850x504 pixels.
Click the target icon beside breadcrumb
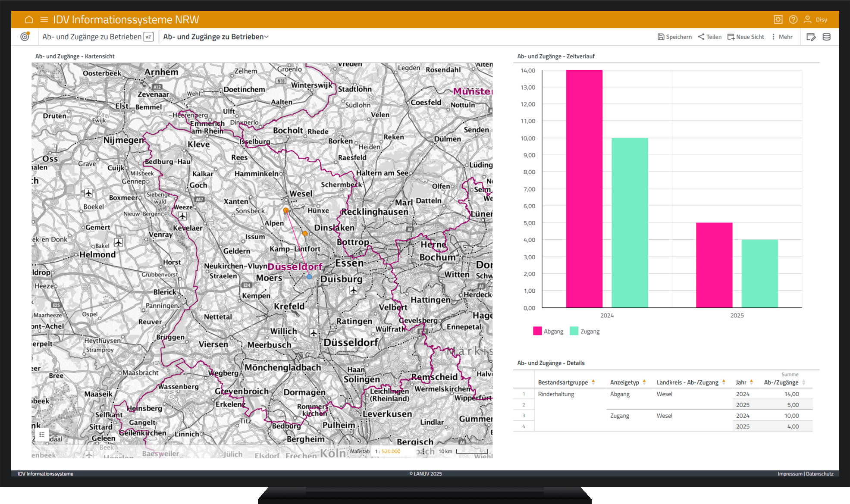(25, 37)
